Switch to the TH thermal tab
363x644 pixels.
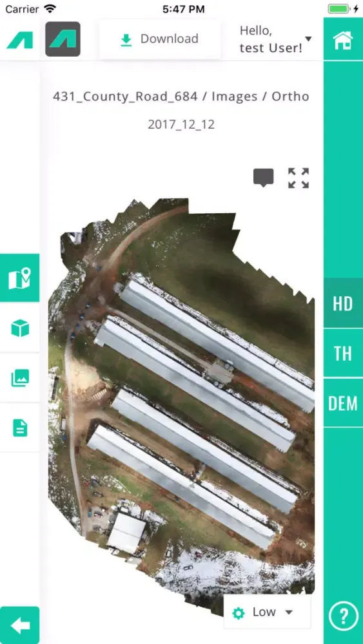tap(343, 353)
